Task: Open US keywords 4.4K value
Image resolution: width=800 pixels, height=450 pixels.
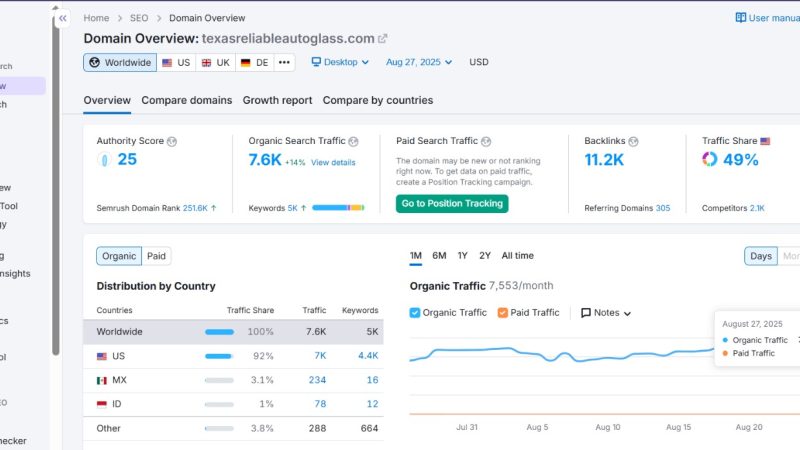Action: point(368,356)
